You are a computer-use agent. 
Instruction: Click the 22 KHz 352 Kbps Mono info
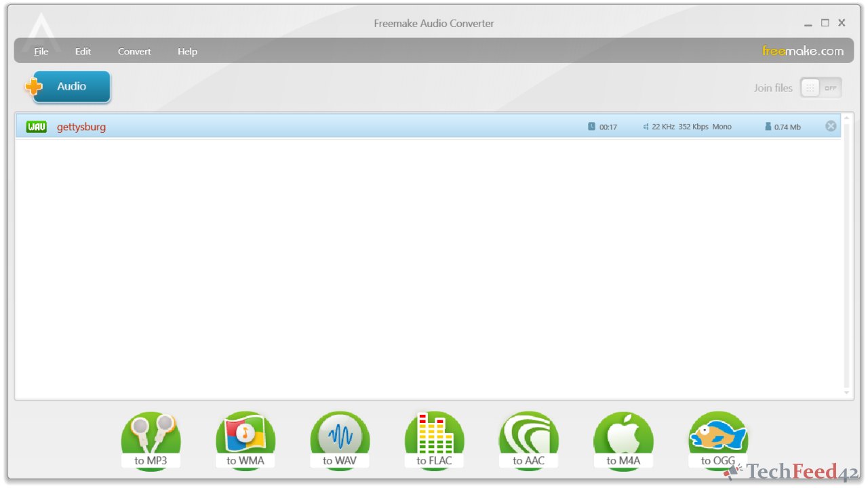(x=692, y=127)
